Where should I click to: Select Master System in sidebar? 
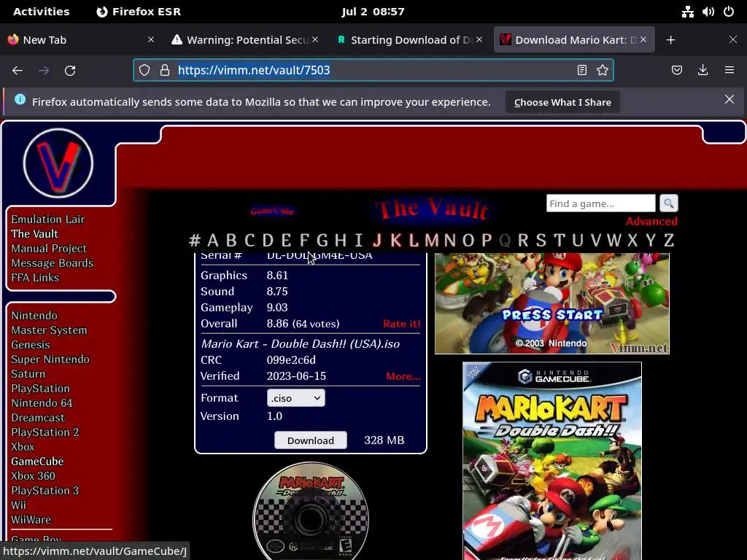[x=49, y=330]
